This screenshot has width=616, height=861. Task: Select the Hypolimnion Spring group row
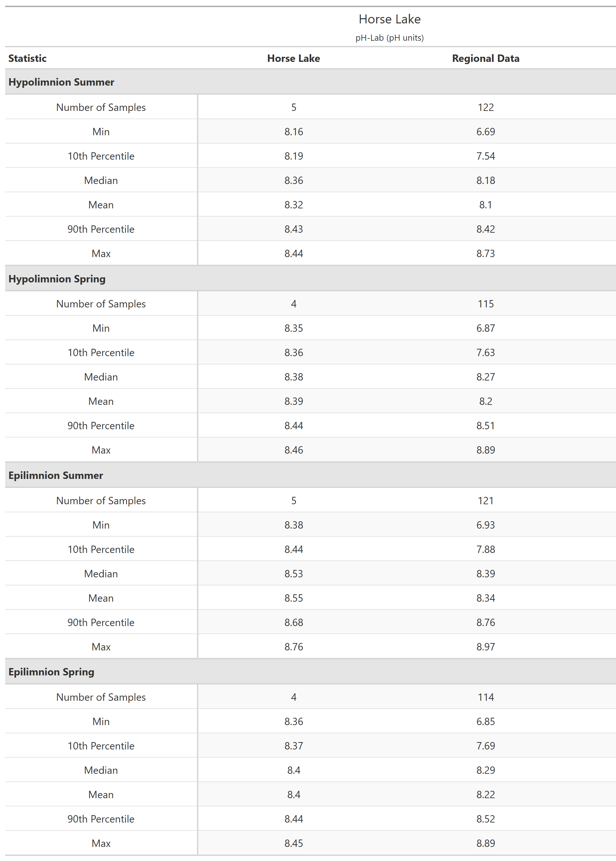click(57, 279)
